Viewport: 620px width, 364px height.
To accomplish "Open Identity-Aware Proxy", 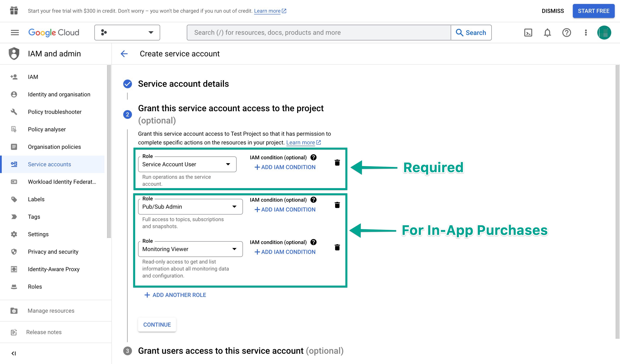I will [x=52, y=269].
